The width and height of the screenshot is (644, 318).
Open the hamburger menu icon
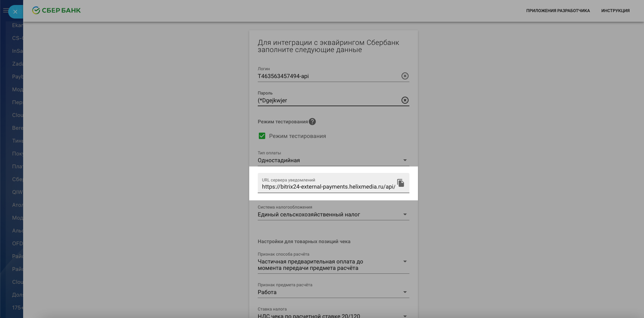coord(5,11)
